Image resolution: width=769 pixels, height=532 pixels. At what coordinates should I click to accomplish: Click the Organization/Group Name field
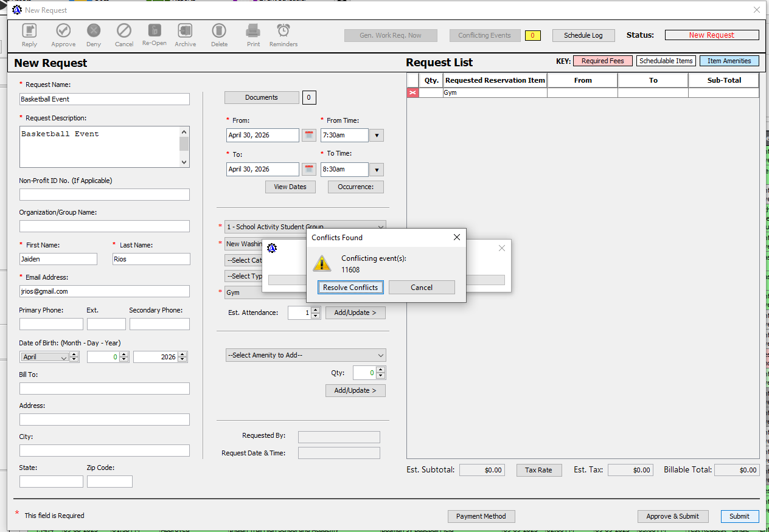click(x=105, y=226)
